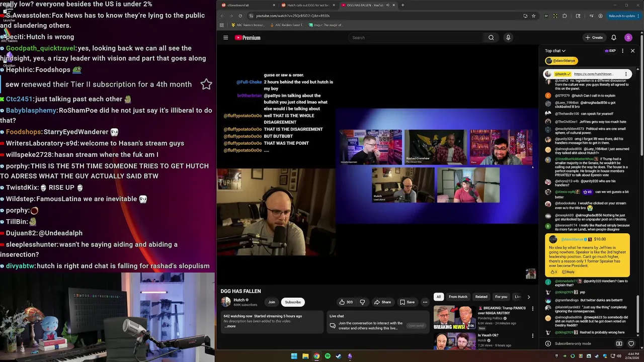The width and height of the screenshot is (644, 362).
Task: Go back using the browser back arrow
Action: [222, 16]
